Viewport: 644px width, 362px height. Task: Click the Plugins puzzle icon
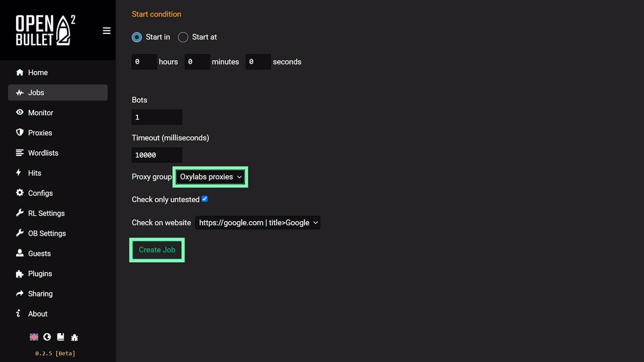tap(20, 274)
